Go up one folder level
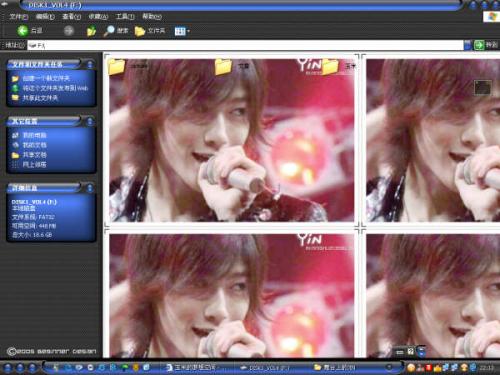The width and height of the screenshot is (500, 375). click(91, 31)
